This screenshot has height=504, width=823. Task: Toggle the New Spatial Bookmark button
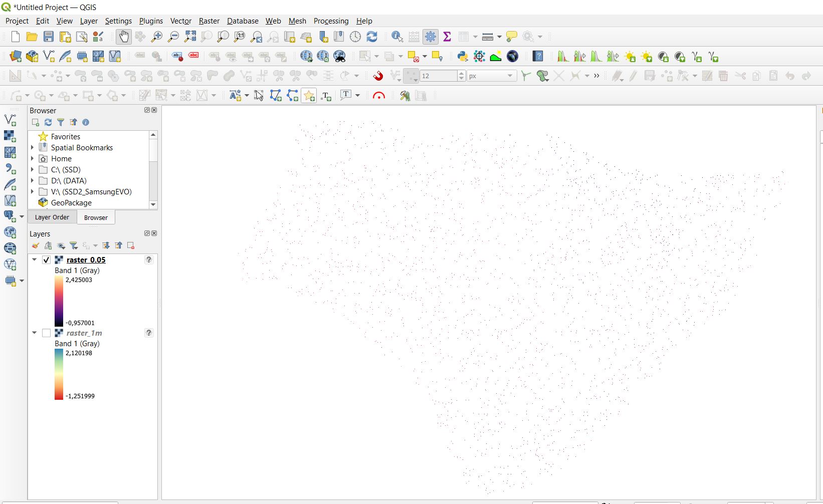point(323,37)
